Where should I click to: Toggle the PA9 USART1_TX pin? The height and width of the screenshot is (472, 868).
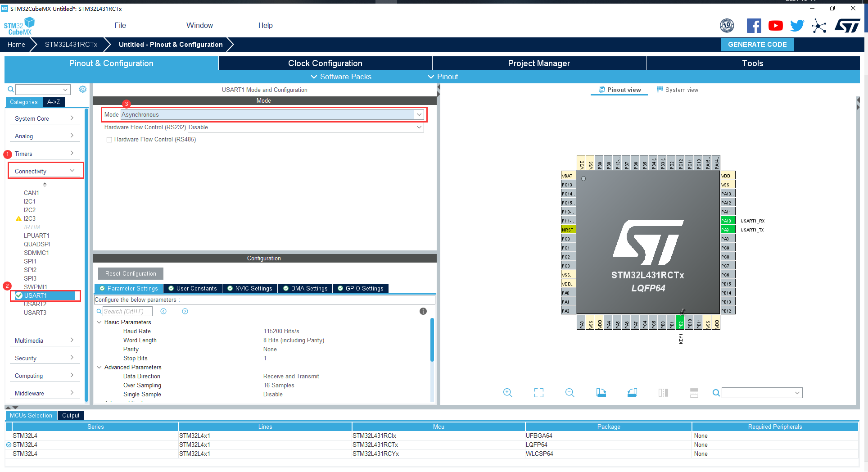728,230
